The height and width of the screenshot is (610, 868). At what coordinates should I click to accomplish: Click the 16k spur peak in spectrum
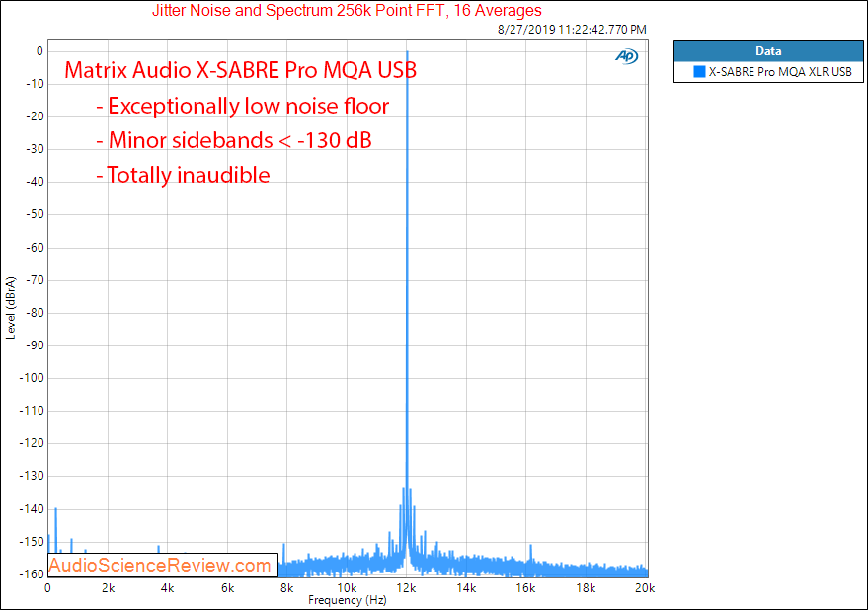[531, 554]
